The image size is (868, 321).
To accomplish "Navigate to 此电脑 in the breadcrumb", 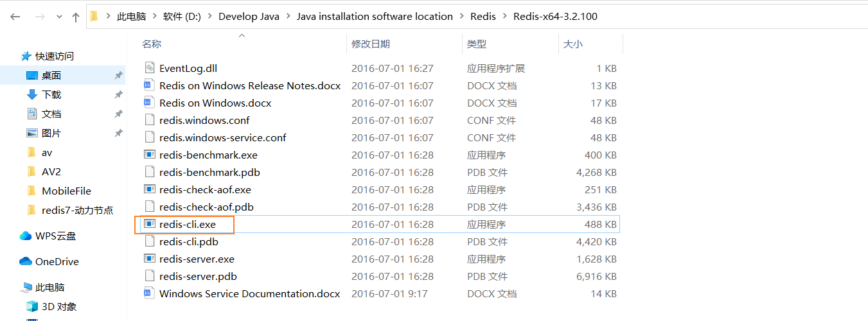I will click(x=131, y=16).
